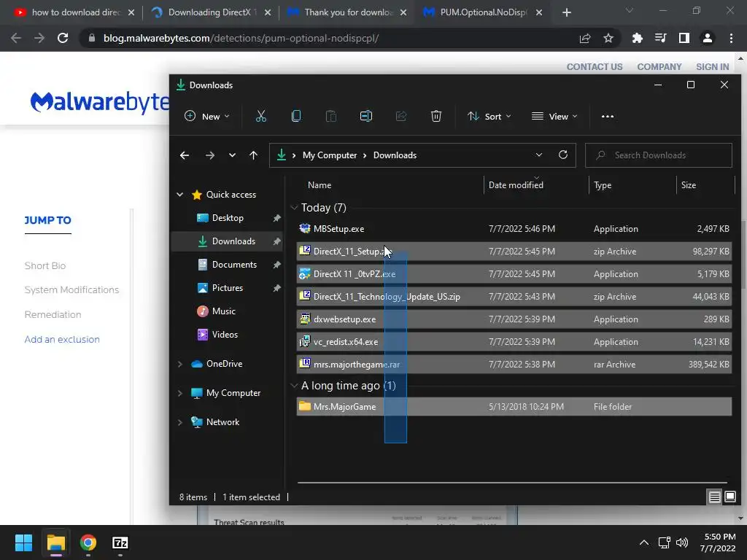Open Chrome media control icon
747x560 pixels.
click(x=661, y=38)
